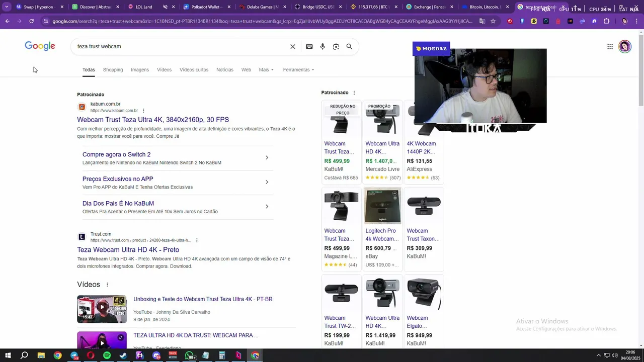Clear the search query with the X
The image size is (644, 362).
pyautogui.click(x=293, y=46)
